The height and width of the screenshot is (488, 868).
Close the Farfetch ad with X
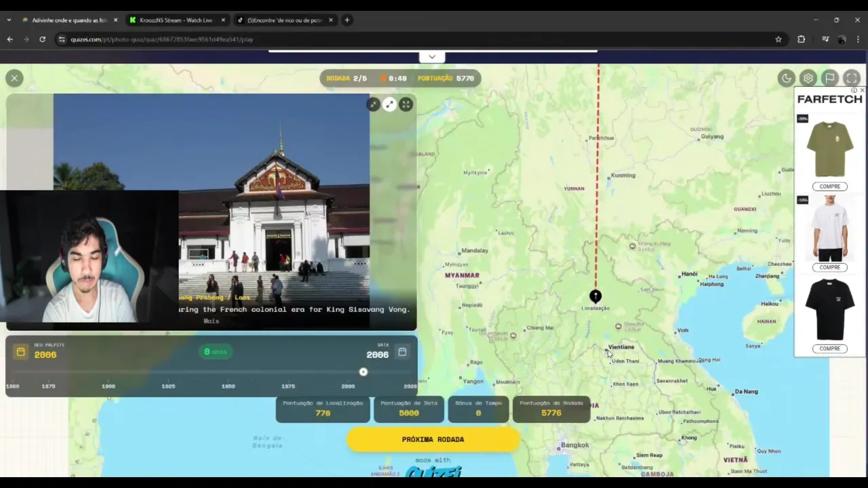[x=862, y=90]
